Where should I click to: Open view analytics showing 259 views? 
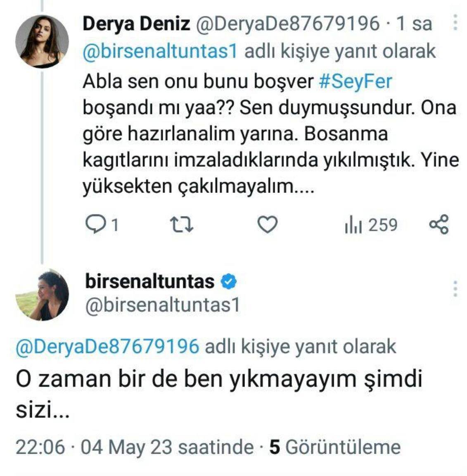pos(371,225)
